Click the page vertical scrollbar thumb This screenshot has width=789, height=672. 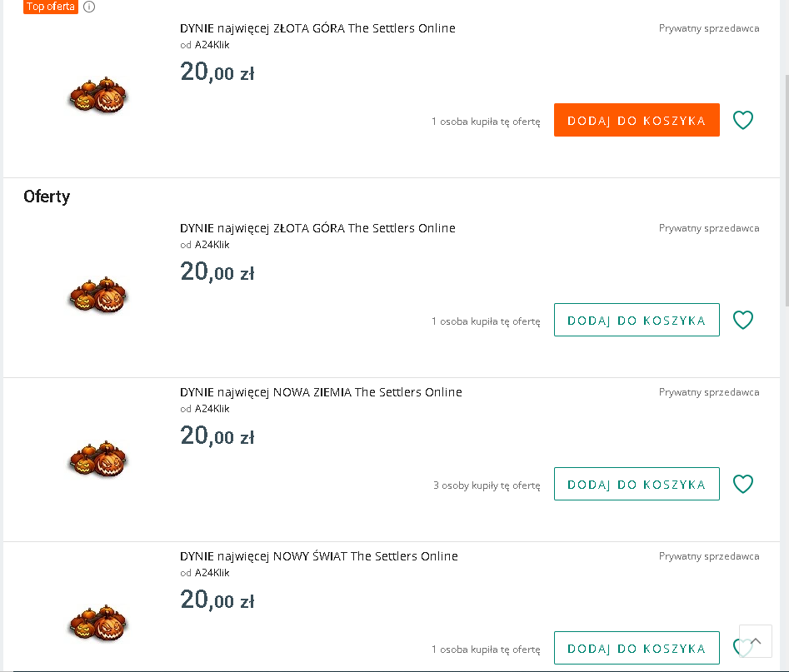tap(787, 190)
